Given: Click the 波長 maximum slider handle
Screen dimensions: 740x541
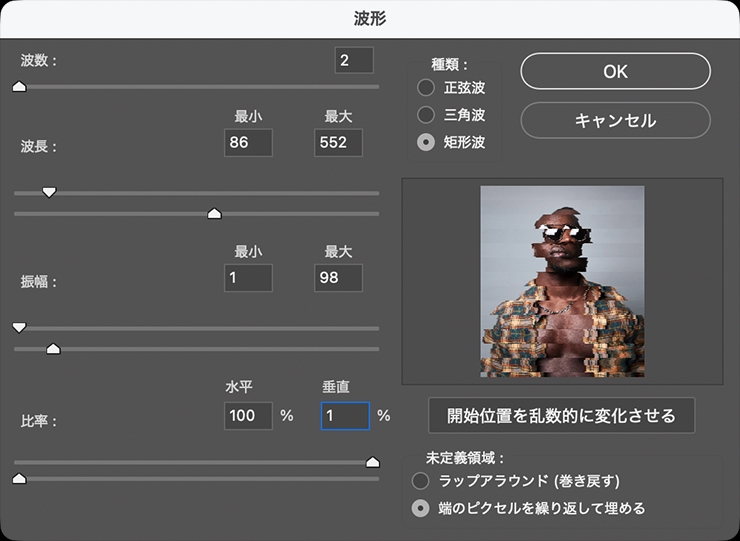Looking at the screenshot, I should (x=214, y=213).
